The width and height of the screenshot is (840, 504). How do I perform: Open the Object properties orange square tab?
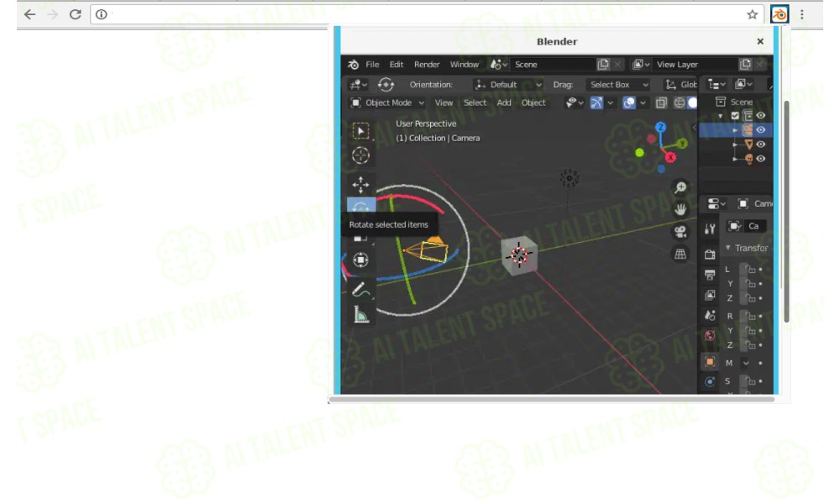tap(710, 361)
